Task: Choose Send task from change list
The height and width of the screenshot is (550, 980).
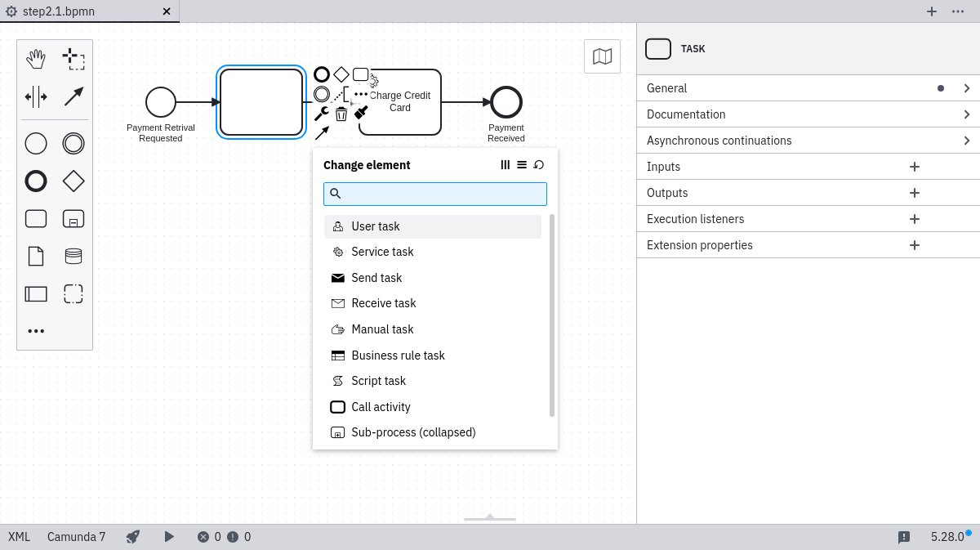Action: [433, 278]
